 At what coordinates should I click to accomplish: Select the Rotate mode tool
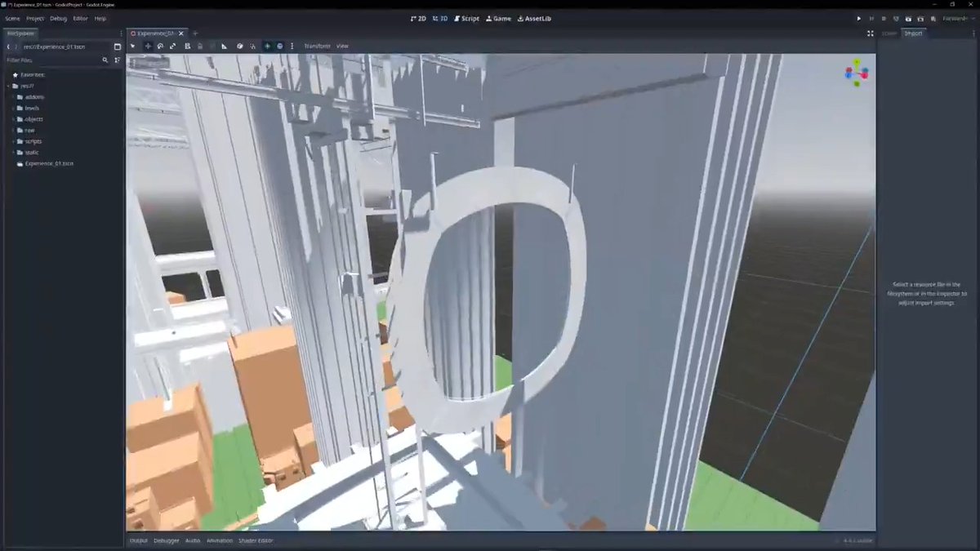point(160,46)
